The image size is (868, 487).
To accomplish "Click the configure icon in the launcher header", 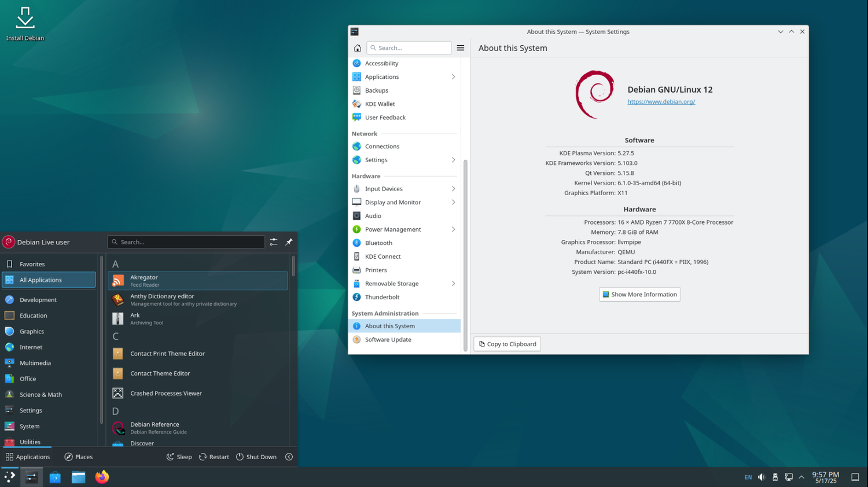I will [274, 242].
